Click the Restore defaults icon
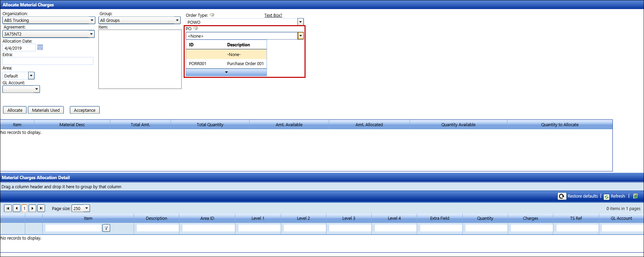 (561, 196)
